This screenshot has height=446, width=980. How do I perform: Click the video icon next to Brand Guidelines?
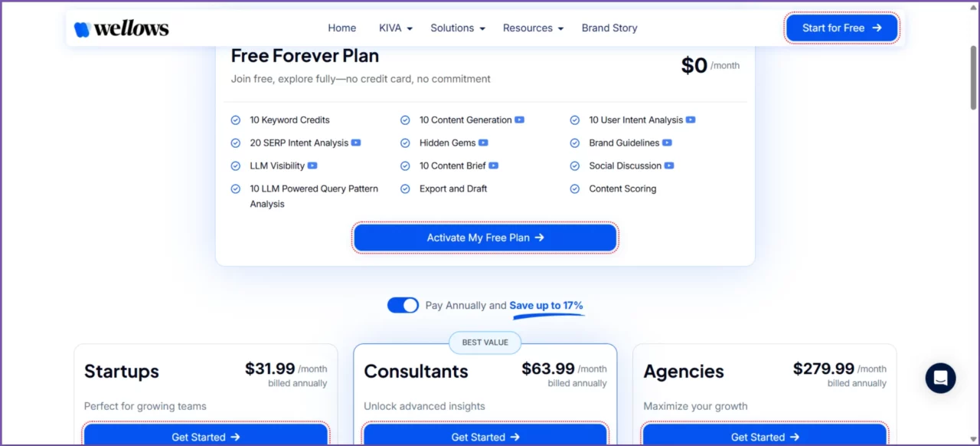(666, 143)
